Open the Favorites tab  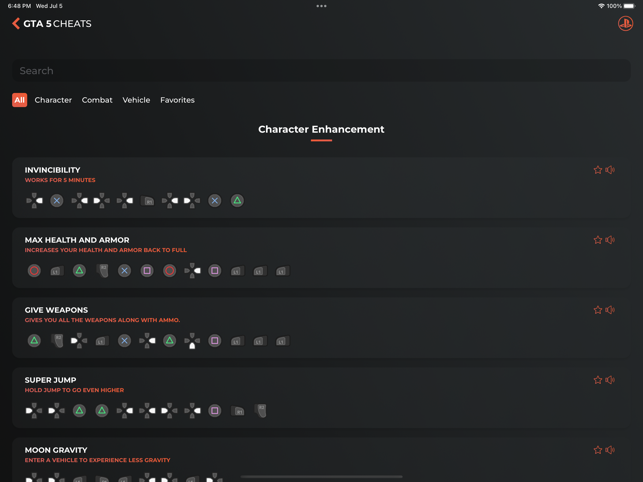point(177,100)
